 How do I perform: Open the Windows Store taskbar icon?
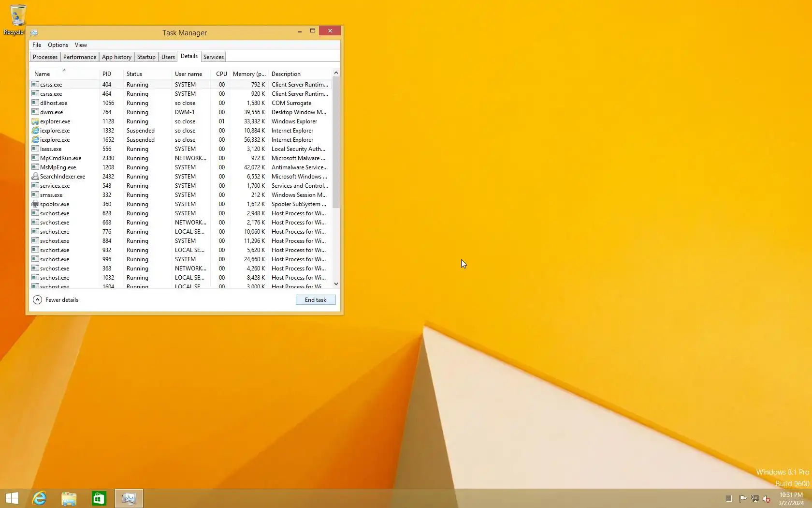[x=99, y=498]
